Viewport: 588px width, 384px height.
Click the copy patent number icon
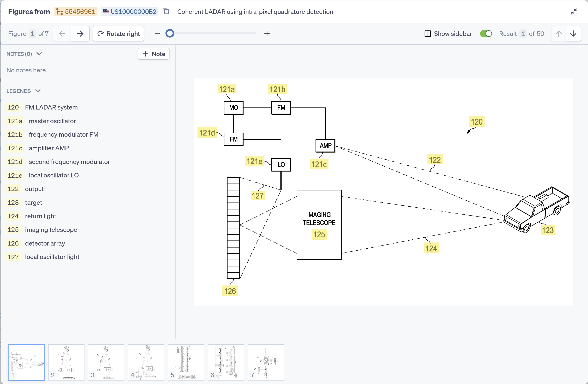click(166, 11)
